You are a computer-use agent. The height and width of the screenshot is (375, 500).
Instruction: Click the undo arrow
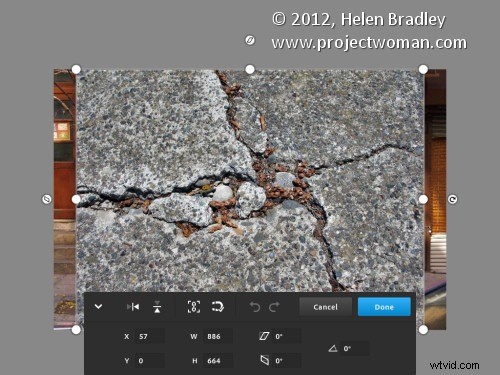point(255,307)
